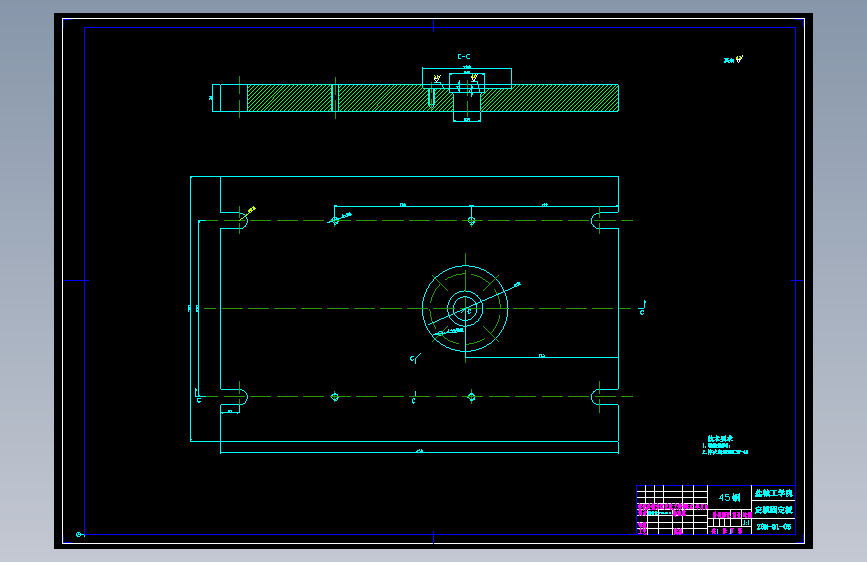Screen dimensions: 867x562
Task: Click the 45钢 material text in title block
Action: coord(729,497)
